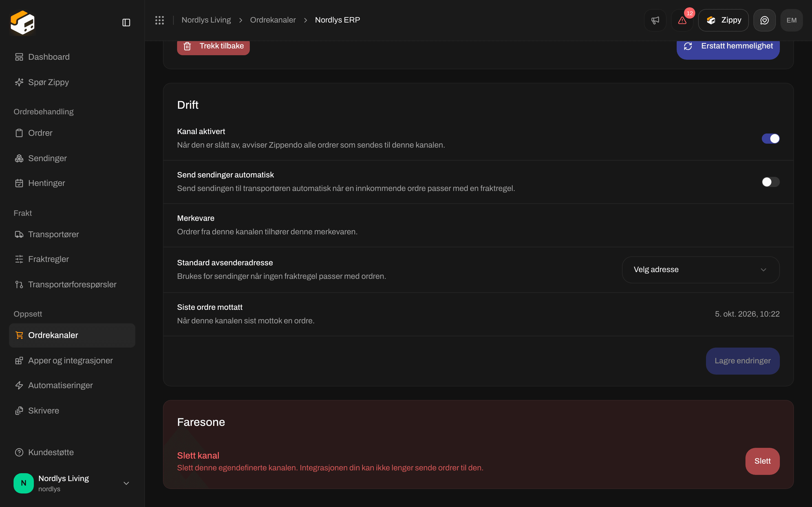
Task: Go to Ordrekanaler in the breadcrumb
Action: (x=273, y=20)
